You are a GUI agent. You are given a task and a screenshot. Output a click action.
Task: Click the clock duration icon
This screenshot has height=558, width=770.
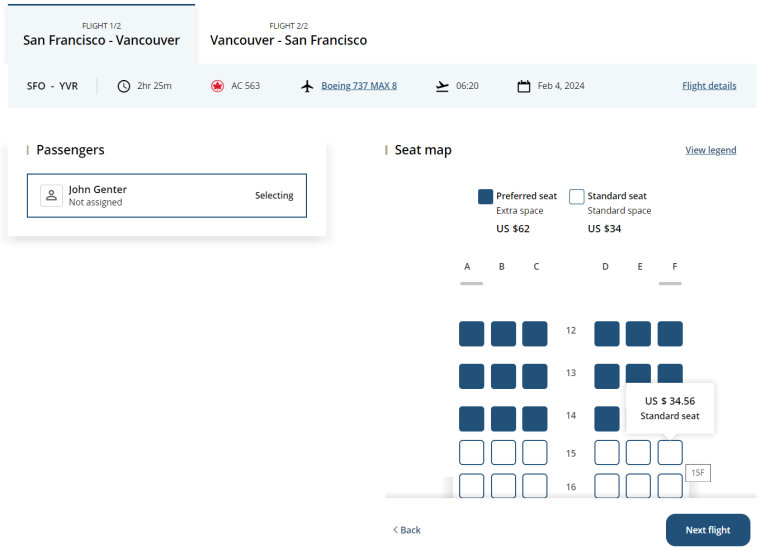pyautogui.click(x=124, y=86)
